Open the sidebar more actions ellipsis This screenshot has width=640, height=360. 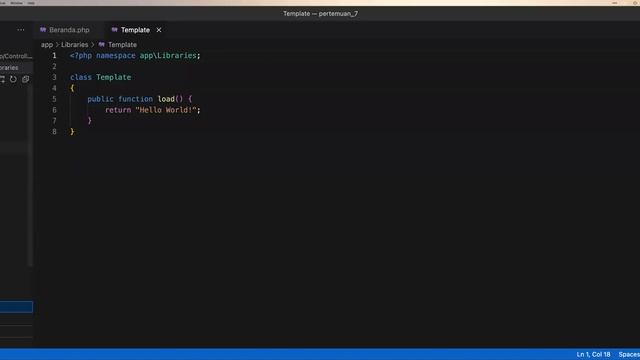(x=21, y=30)
